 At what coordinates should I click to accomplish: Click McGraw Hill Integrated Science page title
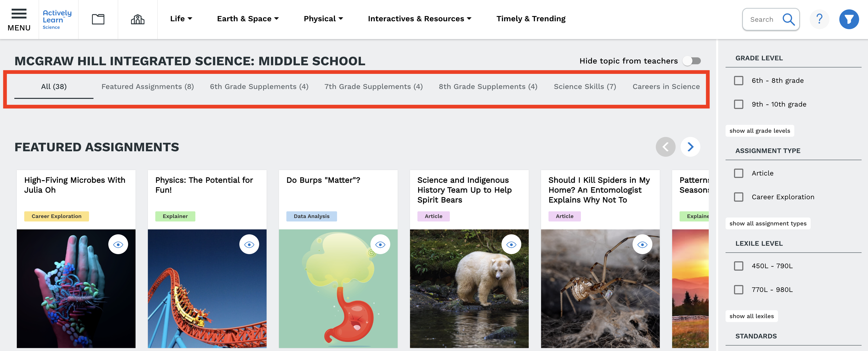[x=190, y=61]
